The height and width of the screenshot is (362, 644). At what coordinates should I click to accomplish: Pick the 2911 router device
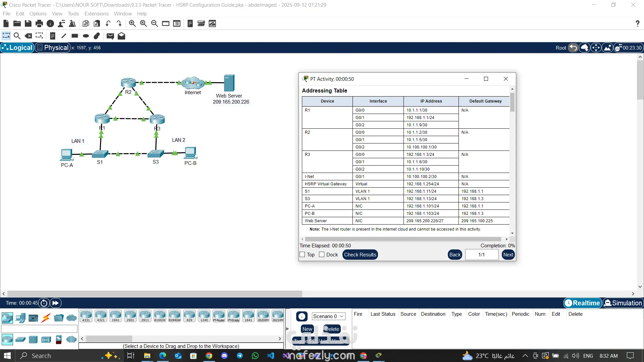[145, 316]
